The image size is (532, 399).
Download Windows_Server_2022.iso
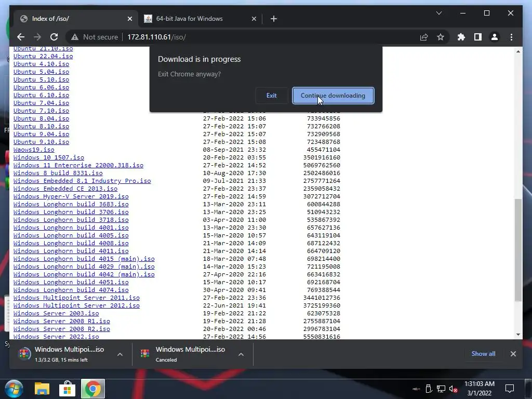tap(56, 337)
